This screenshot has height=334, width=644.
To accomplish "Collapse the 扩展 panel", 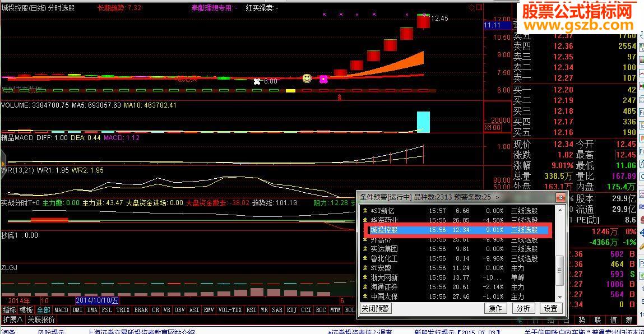I will click(x=13, y=319).
